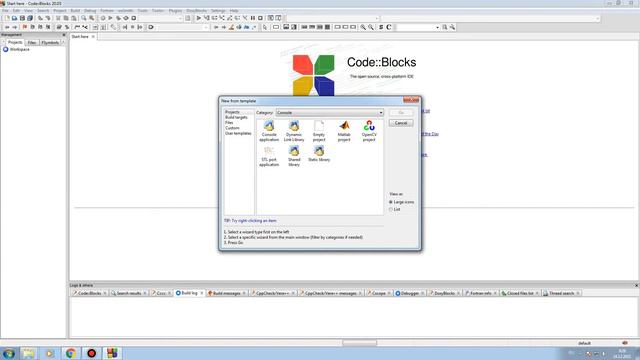
Task: Open the code-completion scope dropdown
Action: click(x=333, y=18)
